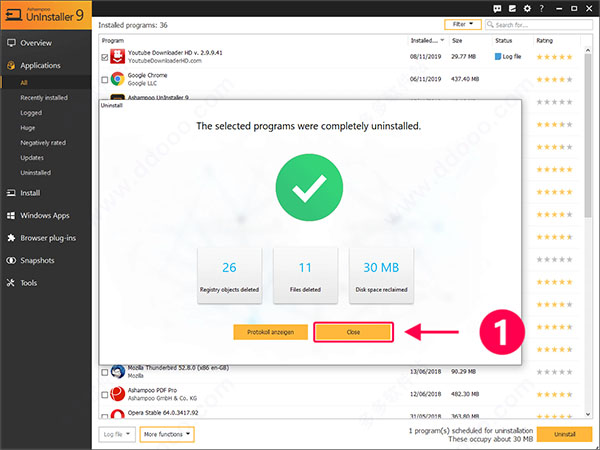The image size is (600, 450).
Task: Check the Ashampoo PDF Pro checkbox
Action: click(x=104, y=395)
